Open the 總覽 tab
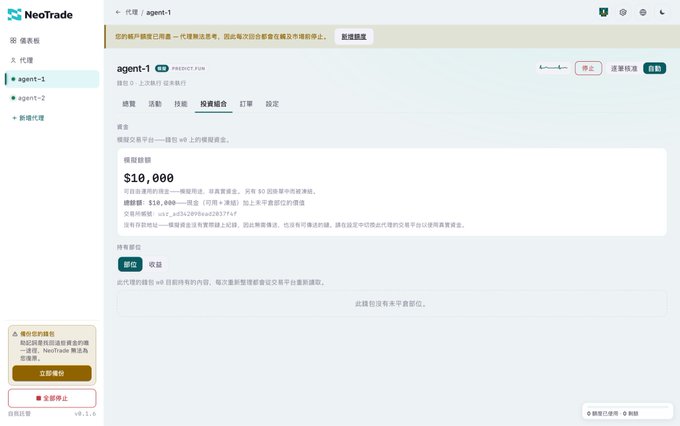 [x=129, y=104]
